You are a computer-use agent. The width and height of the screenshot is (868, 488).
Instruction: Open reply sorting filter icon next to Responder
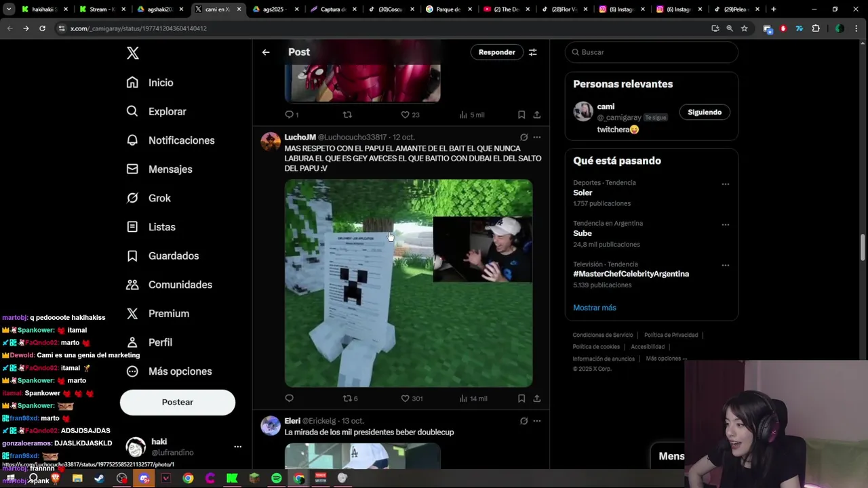[533, 52]
